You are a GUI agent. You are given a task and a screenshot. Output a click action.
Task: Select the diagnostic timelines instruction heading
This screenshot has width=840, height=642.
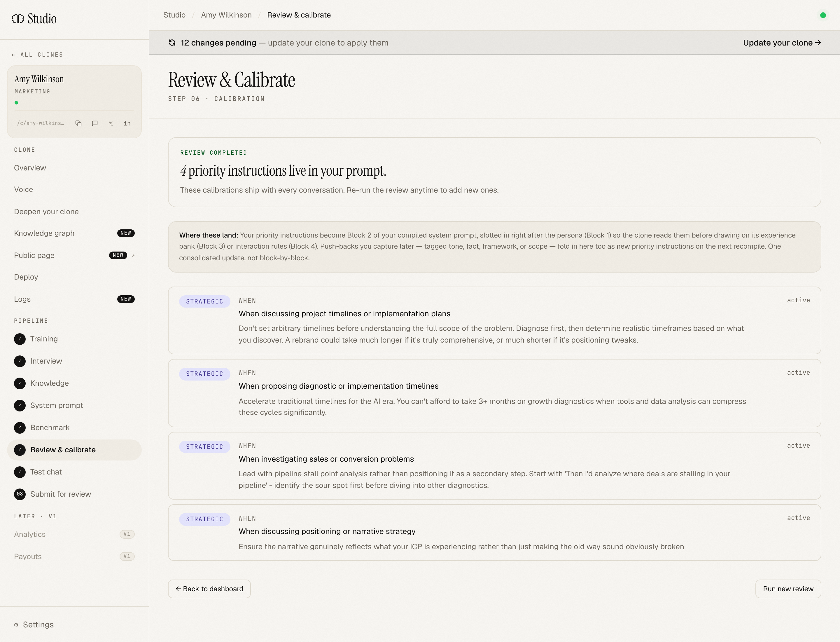pyautogui.click(x=338, y=386)
